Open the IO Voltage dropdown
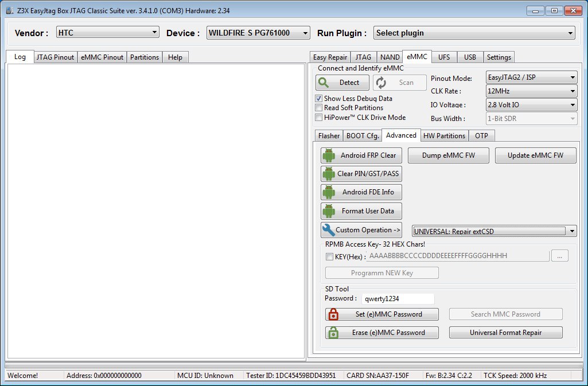 pos(531,105)
